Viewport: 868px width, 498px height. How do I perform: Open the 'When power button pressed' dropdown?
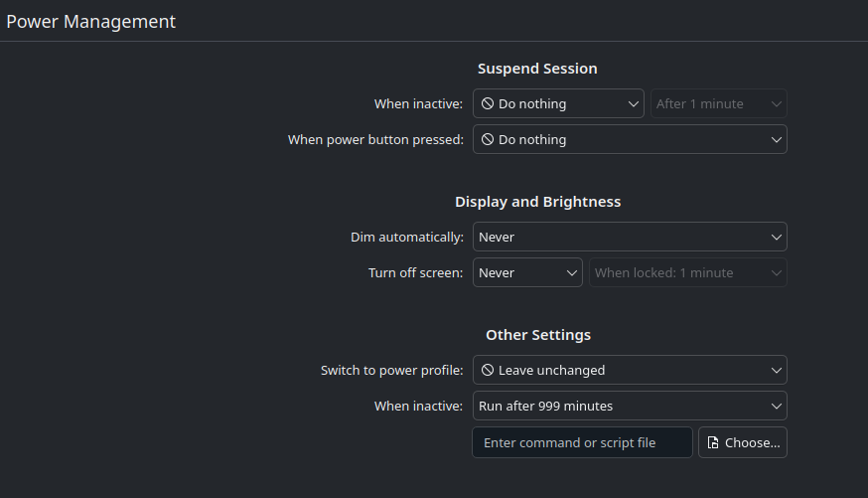click(x=630, y=140)
